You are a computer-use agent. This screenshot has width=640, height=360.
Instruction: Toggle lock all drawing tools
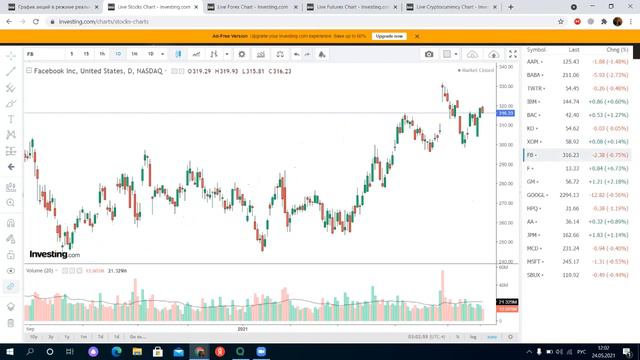click(11, 255)
